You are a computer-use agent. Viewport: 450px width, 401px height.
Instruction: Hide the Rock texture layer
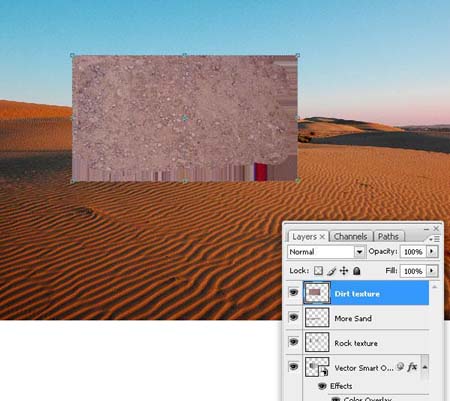[x=293, y=342]
